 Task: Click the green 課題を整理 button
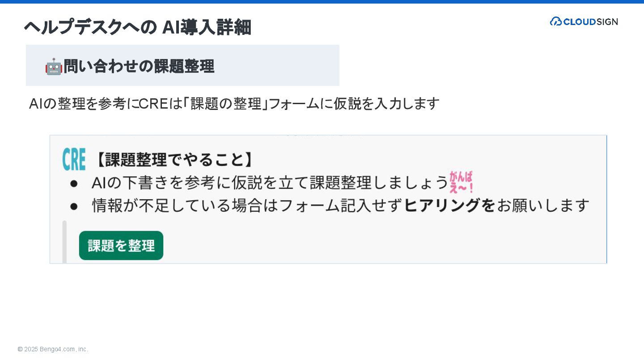point(121,245)
